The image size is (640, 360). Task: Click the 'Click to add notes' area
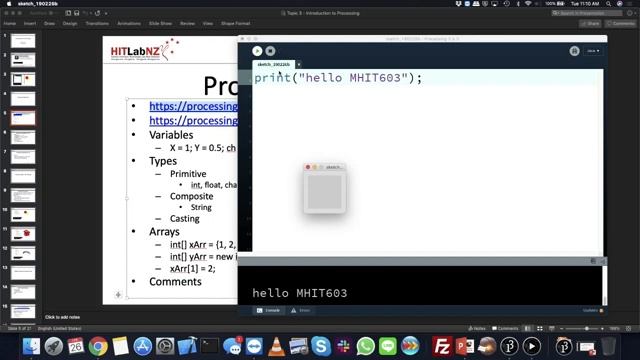point(62,317)
